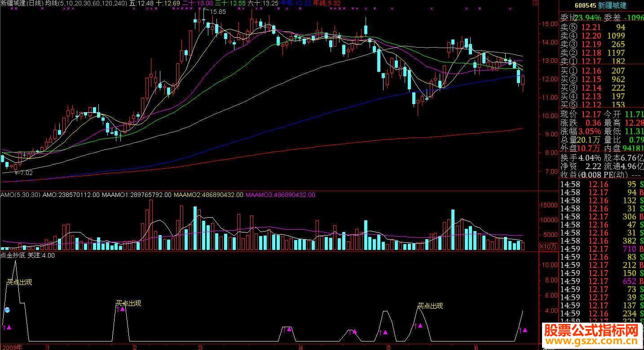The height and width of the screenshot is (350, 644).
Task: Click the X10万 volume axis unit label
Action: pos(547,246)
